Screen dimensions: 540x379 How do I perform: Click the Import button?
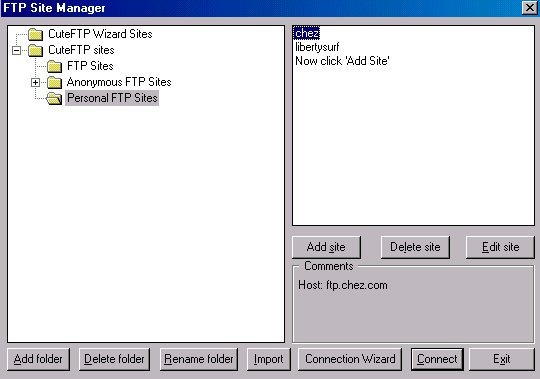269,359
